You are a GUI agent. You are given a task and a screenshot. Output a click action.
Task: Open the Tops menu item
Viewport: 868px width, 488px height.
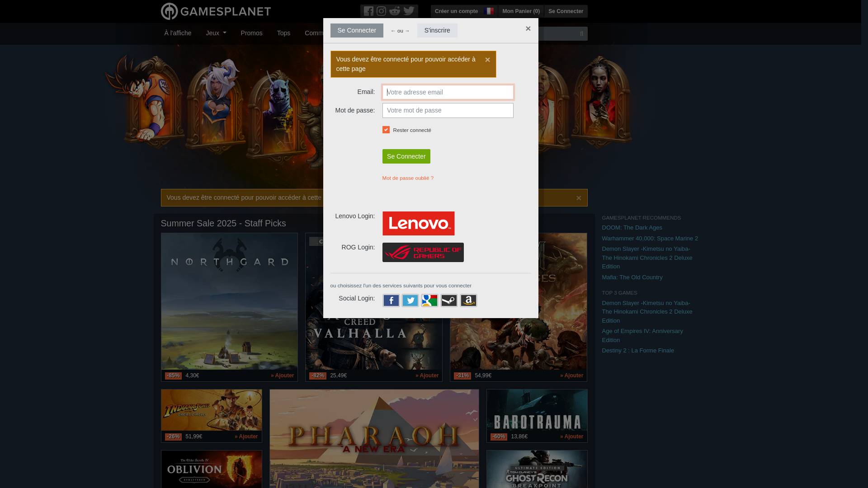coord(283,33)
